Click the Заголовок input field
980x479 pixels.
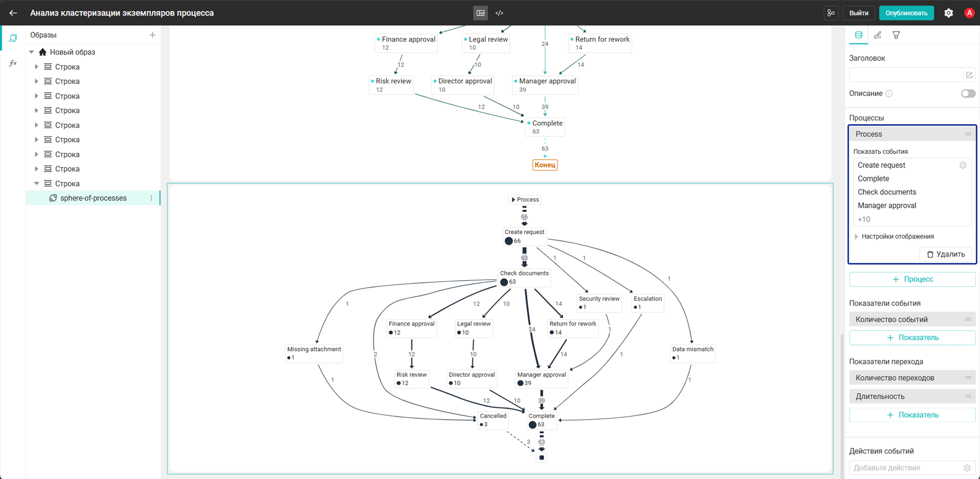(906, 75)
